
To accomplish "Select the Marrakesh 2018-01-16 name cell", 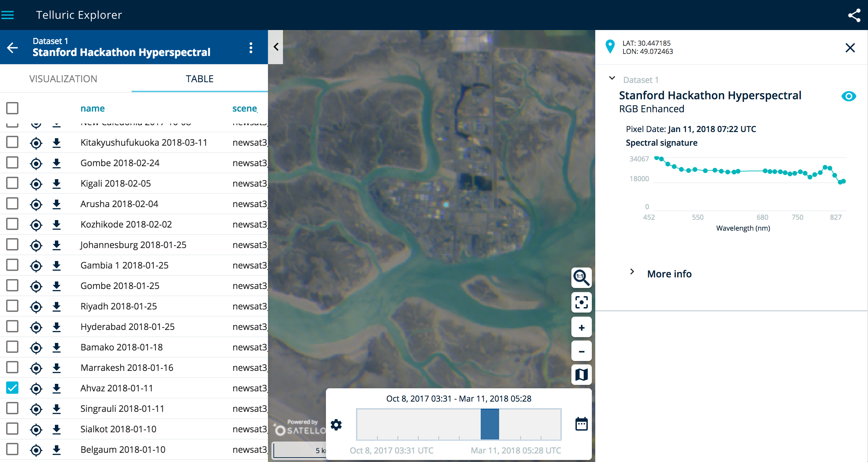I will click(x=127, y=367).
